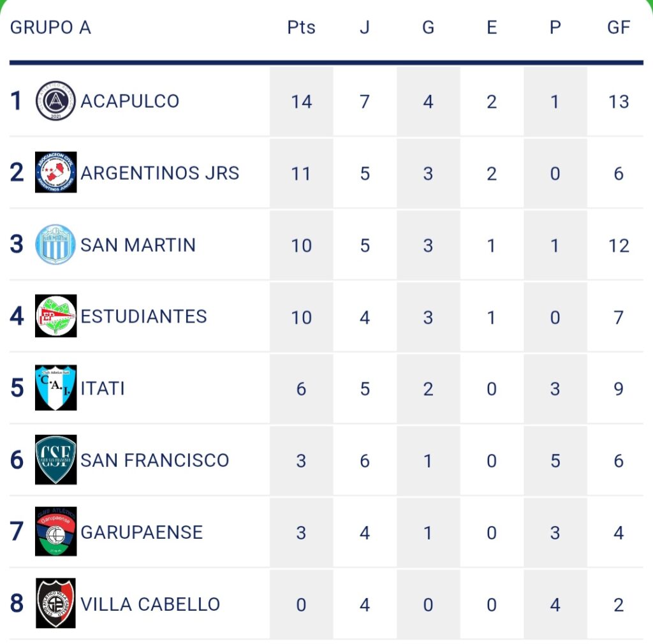The height and width of the screenshot is (644, 653).
Task: Select the San Martin striped crest
Action: tap(56, 244)
